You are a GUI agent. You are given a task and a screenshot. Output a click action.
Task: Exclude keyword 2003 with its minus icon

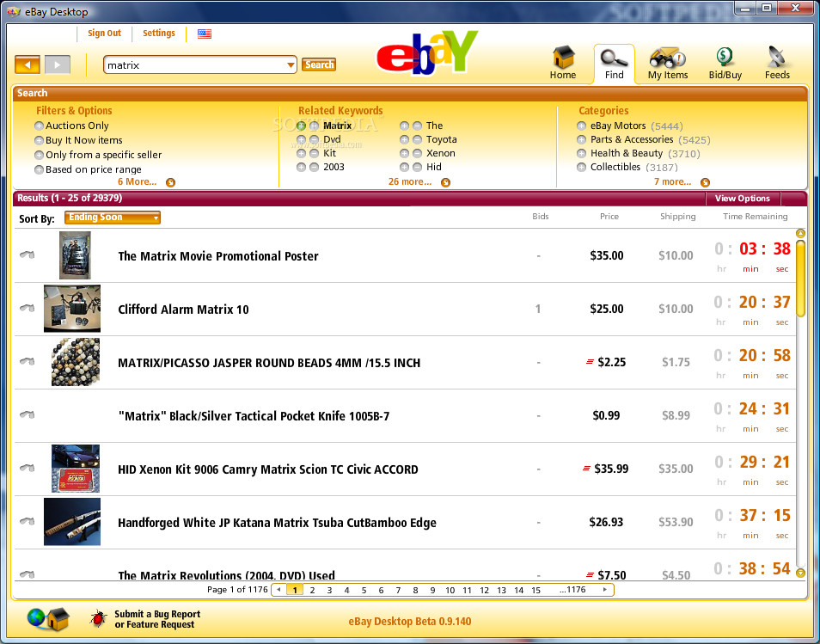pyautogui.click(x=314, y=167)
